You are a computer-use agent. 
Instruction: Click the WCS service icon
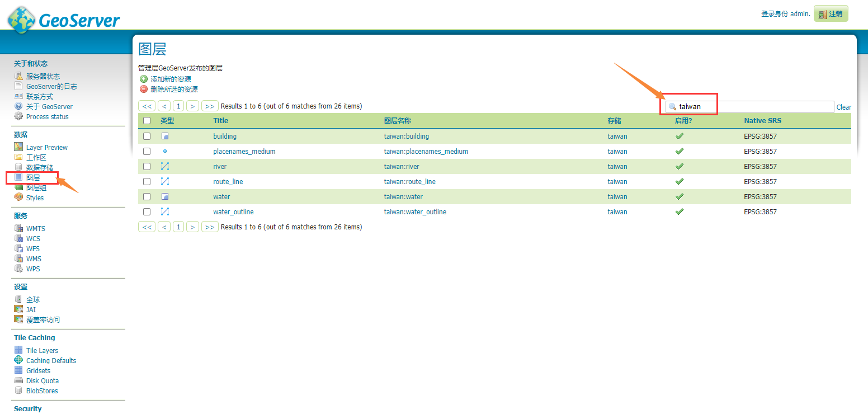point(18,238)
